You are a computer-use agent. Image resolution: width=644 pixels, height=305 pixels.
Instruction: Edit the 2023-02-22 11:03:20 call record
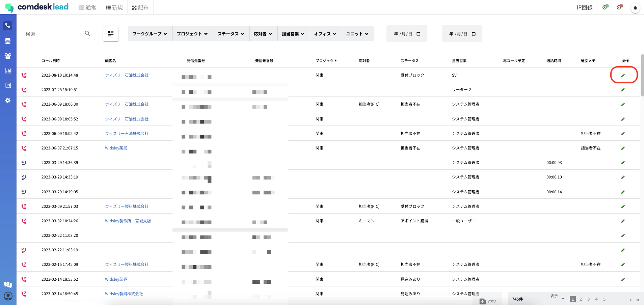click(623, 235)
